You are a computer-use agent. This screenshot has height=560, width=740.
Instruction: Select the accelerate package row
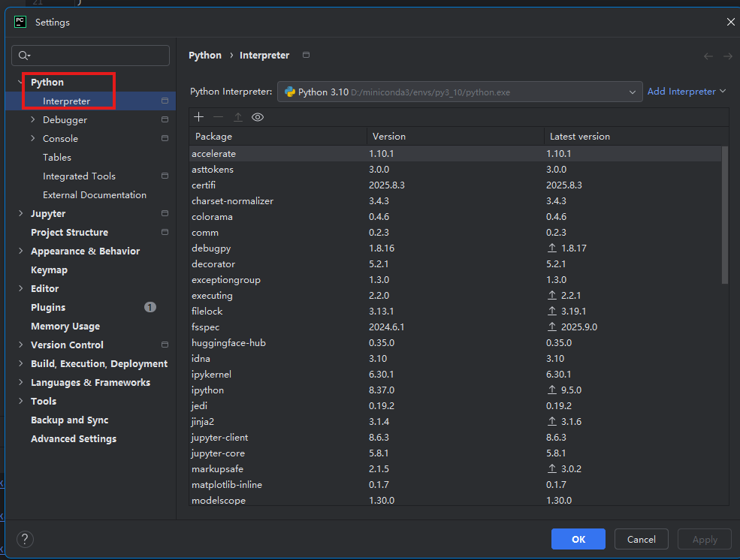pos(455,154)
